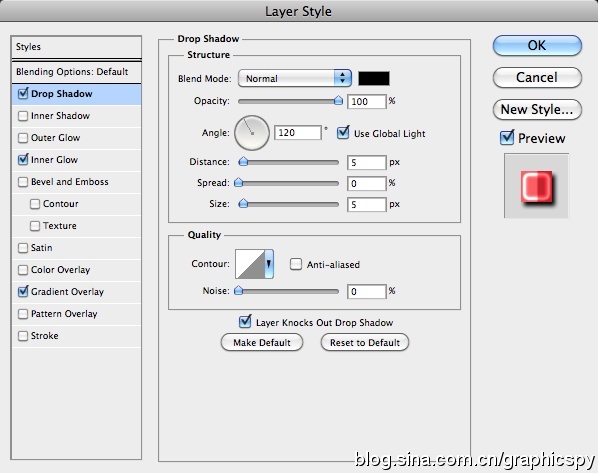Click the layer style preview thumbnail
Image resolution: width=598 pixels, height=473 pixels.
coord(536,186)
